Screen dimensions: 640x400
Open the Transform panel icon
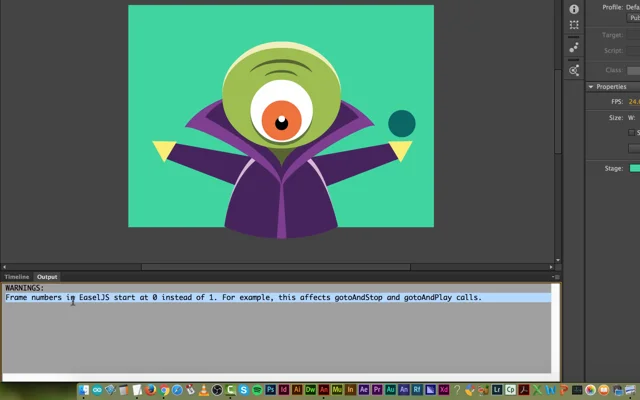pyautogui.click(x=574, y=25)
